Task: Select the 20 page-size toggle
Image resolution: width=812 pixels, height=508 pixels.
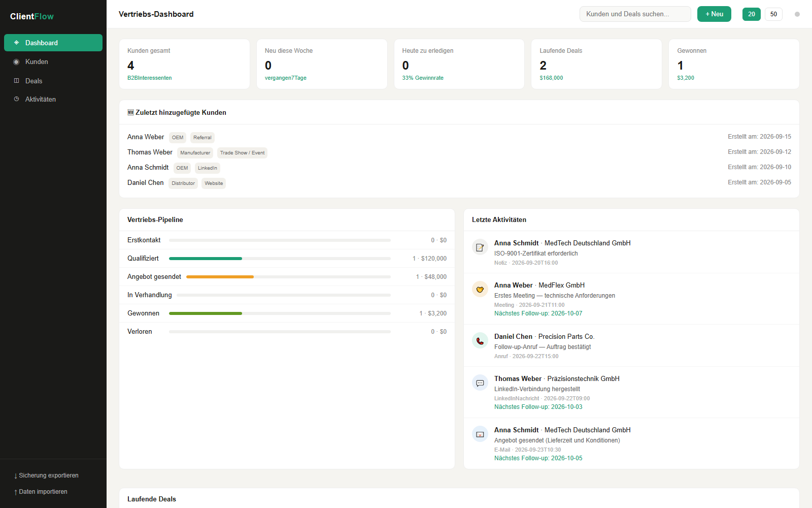Action: pos(752,14)
